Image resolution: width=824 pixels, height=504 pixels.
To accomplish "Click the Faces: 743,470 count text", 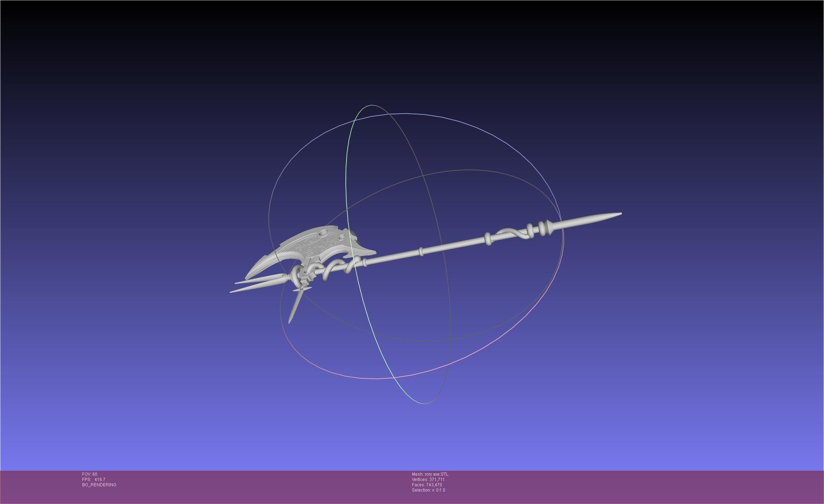I will point(427,485).
